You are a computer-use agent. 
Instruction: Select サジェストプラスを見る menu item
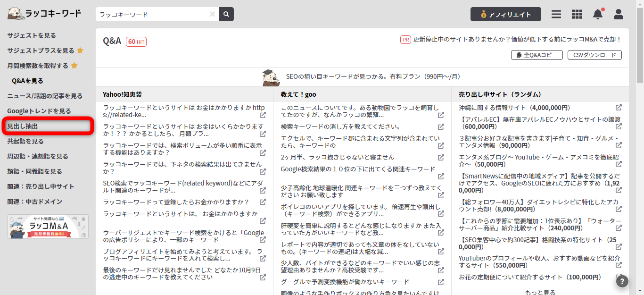(41, 51)
